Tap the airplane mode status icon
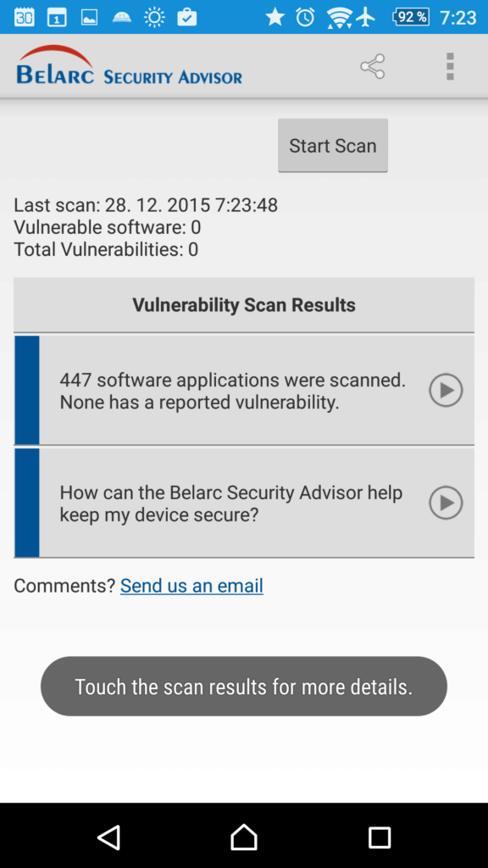 click(366, 17)
